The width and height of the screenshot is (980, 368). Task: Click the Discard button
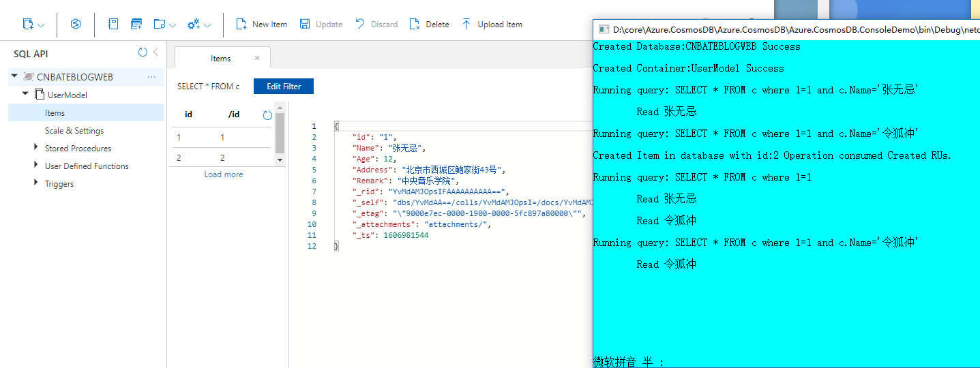376,25
